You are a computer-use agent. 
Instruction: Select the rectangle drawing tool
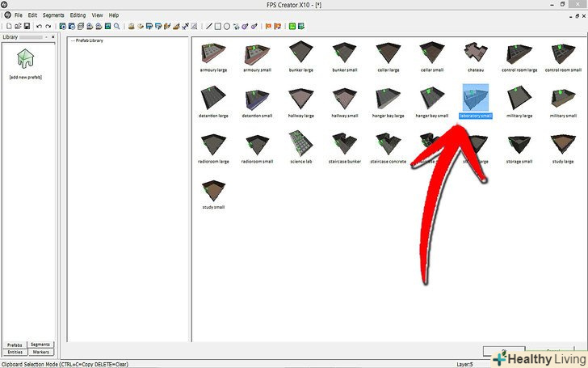(218, 26)
